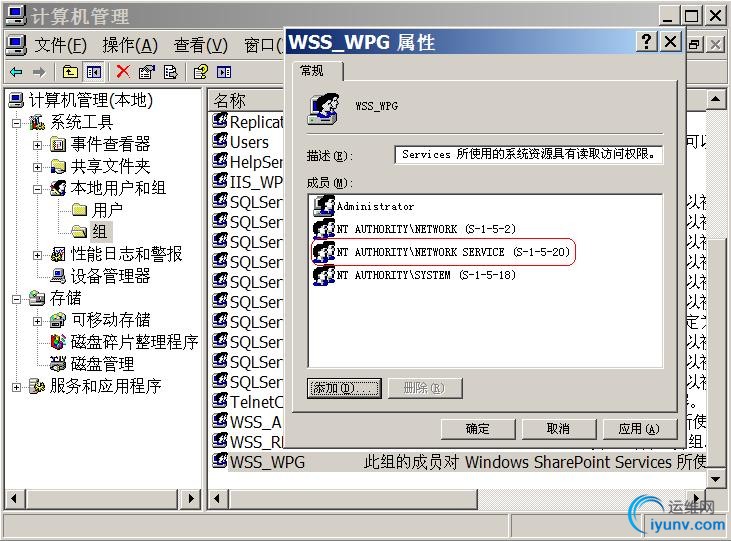Image resolution: width=731 pixels, height=541 pixels.
Task: Click the OK (确定) button
Action: coord(478,429)
